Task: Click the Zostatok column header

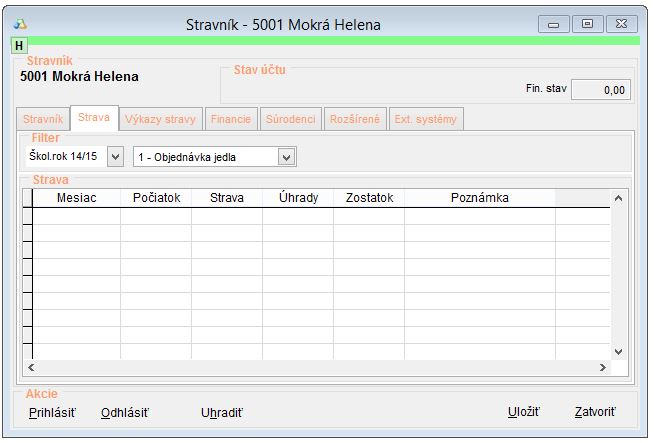Action: [369, 198]
